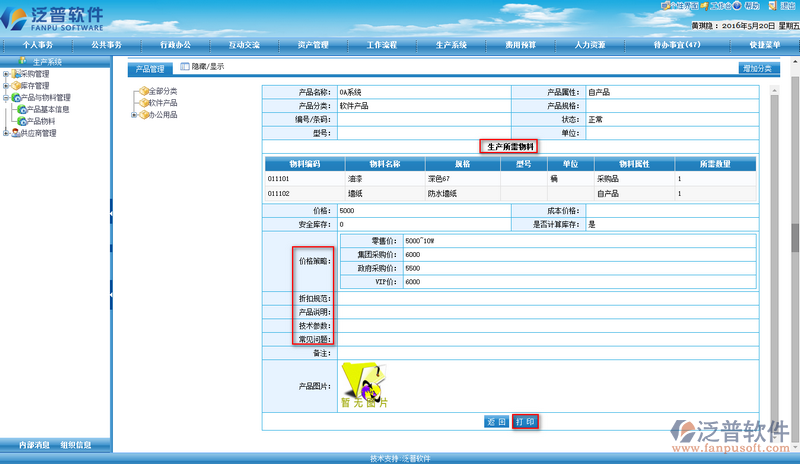Click the 增加分类 button
Viewport: 800px width, 464px height.
757,68
